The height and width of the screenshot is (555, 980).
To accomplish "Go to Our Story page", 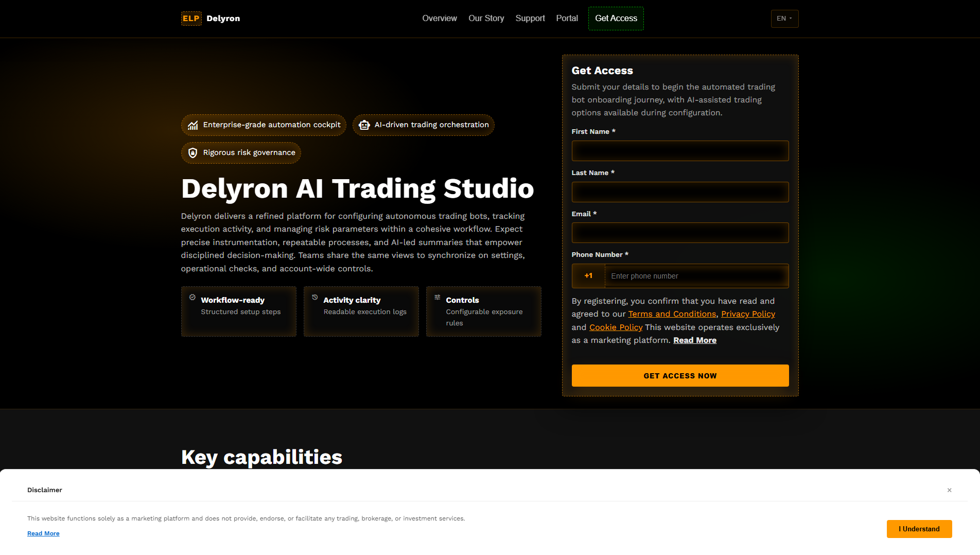I will [486, 19].
